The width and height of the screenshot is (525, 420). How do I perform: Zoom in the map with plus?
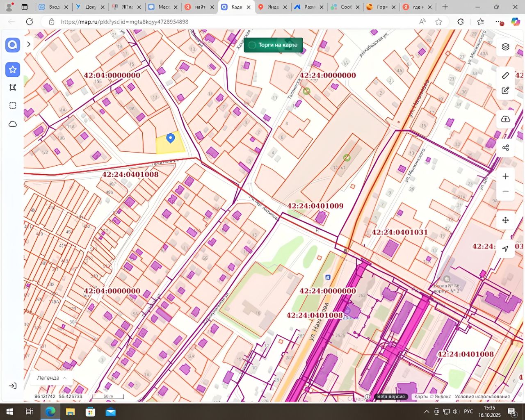click(x=505, y=176)
